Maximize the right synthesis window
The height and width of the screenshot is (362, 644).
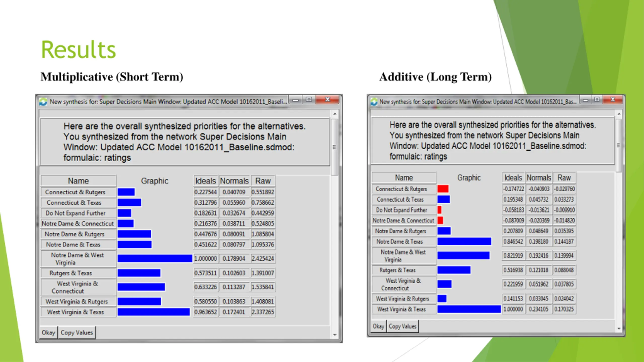point(597,100)
